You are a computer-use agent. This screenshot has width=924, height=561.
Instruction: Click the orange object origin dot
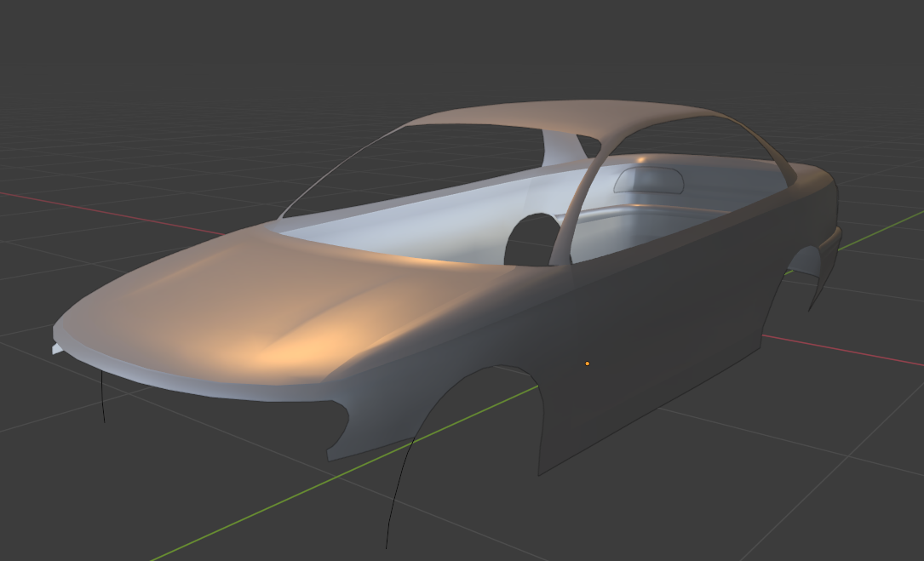[587, 364]
